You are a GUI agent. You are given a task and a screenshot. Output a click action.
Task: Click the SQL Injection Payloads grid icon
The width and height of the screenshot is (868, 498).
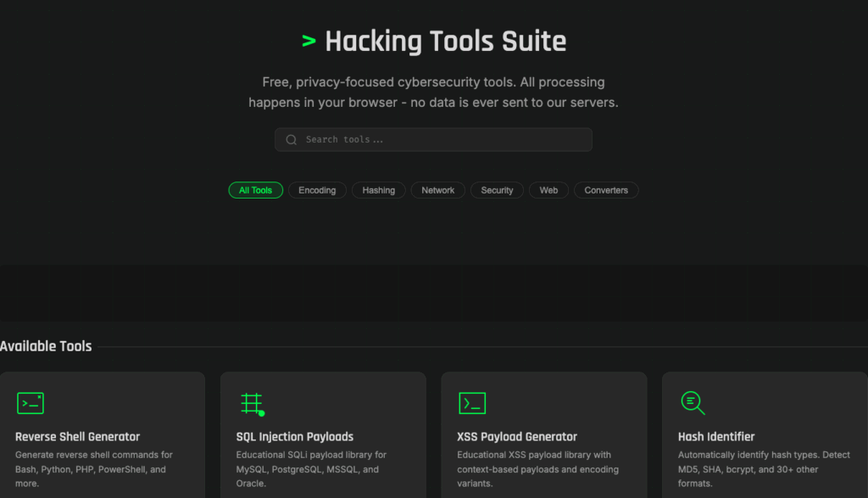click(252, 404)
